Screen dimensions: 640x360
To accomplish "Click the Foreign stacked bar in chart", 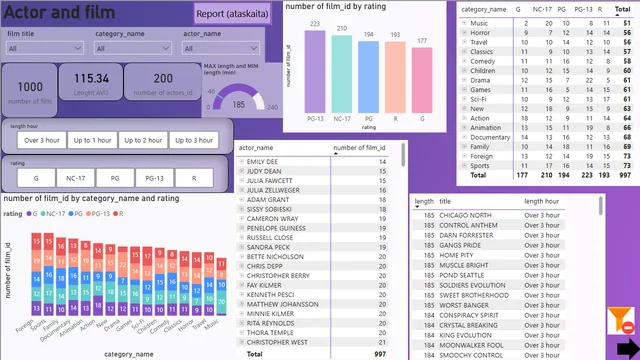I will pos(36,274).
